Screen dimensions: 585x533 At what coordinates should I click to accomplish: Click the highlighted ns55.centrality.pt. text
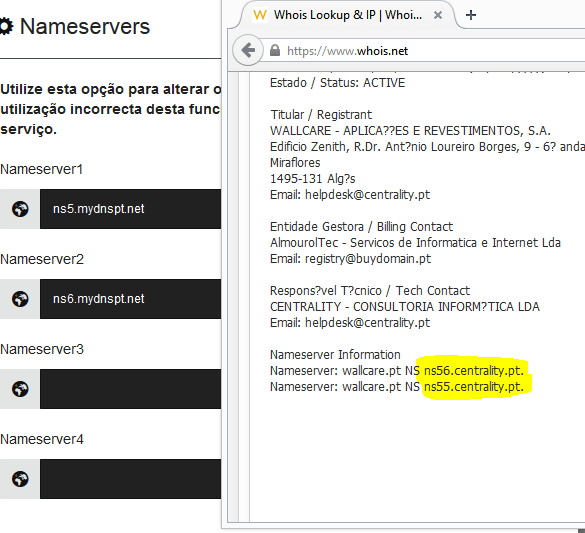click(x=474, y=386)
